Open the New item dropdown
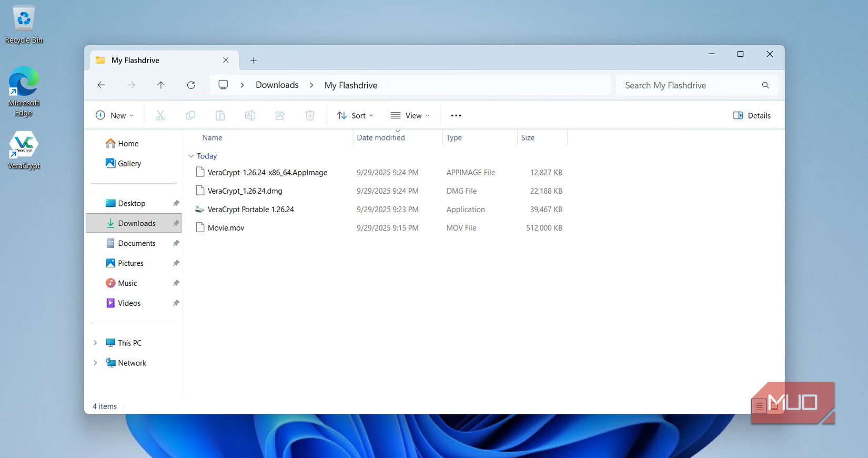This screenshot has width=868, height=458. tap(114, 116)
